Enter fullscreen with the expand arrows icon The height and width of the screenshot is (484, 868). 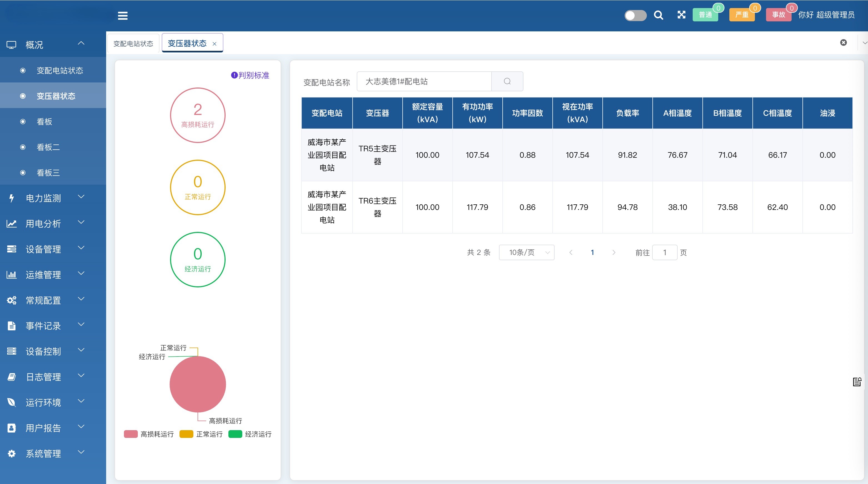[x=681, y=15]
